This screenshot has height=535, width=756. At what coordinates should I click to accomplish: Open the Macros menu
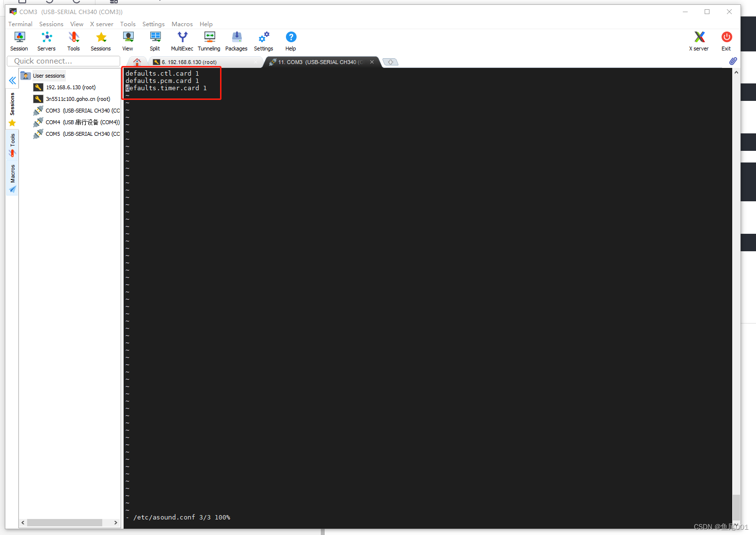[x=182, y=24]
